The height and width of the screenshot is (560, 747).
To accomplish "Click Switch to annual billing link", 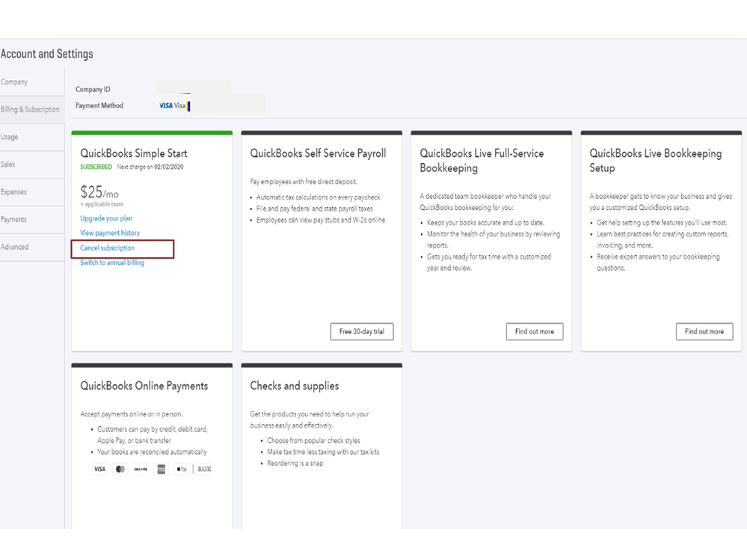I will coord(112,263).
